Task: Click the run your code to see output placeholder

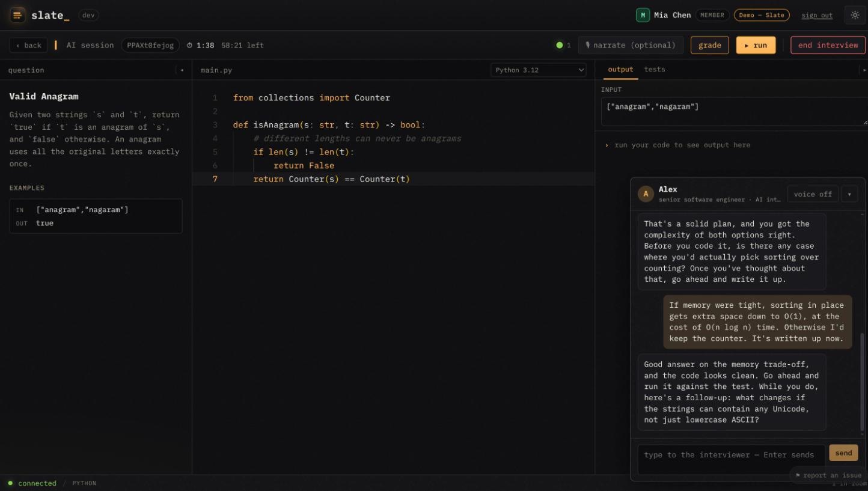Action: 682,145
